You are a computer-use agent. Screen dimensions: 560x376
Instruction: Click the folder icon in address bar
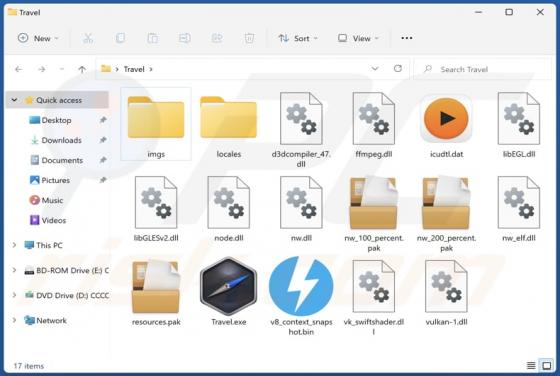pyautogui.click(x=106, y=69)
